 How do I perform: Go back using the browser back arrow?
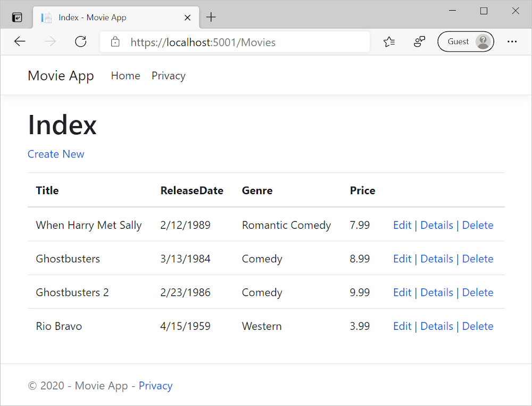20,41
